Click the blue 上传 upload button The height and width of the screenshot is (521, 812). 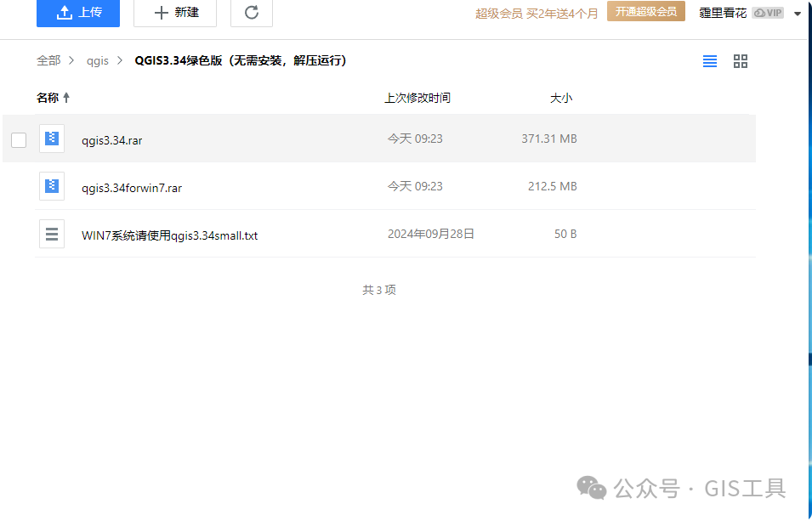point(78,13)
